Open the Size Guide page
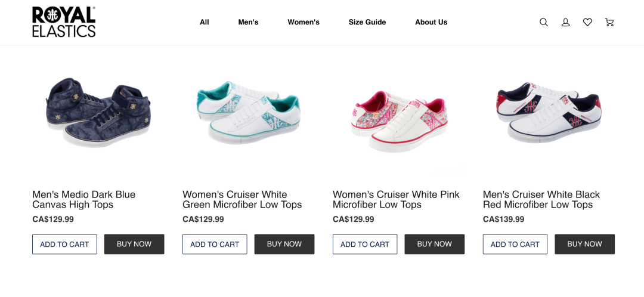The width and height of the screenshot is (644, 297). pyautogui.click(x=367, y=22)
